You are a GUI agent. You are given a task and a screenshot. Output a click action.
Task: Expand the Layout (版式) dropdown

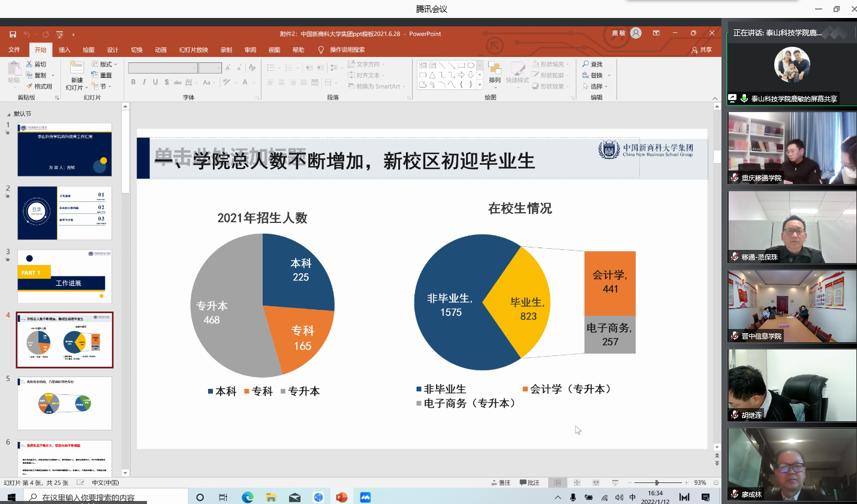click(105, 64)
